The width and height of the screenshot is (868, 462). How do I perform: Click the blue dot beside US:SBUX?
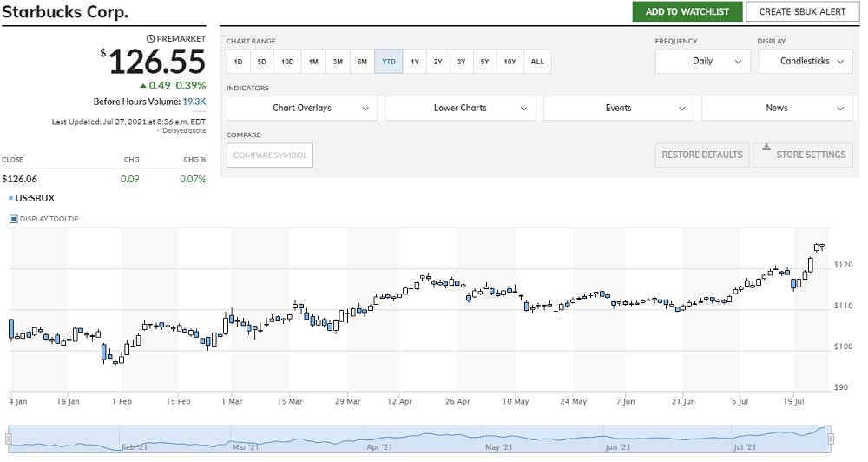10,198
